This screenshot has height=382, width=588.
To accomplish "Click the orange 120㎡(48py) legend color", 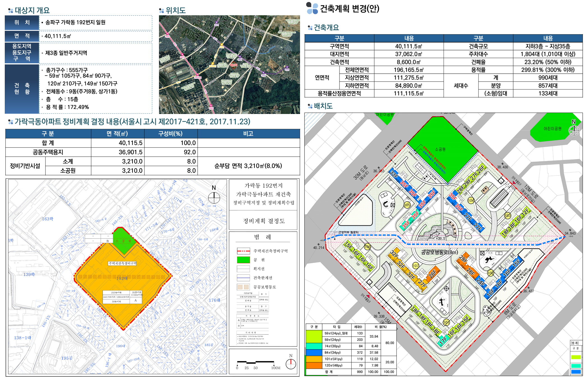I will (314, 365).
